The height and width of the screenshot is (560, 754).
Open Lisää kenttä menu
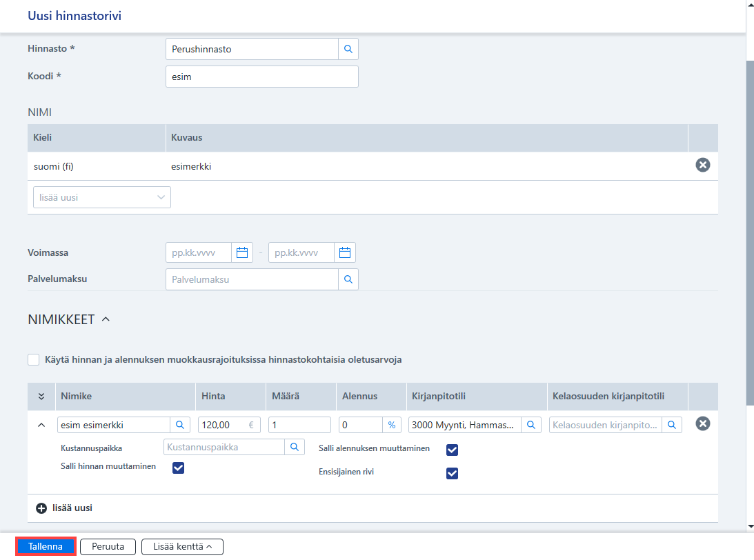pyautogui.click(x=182, y=546)
